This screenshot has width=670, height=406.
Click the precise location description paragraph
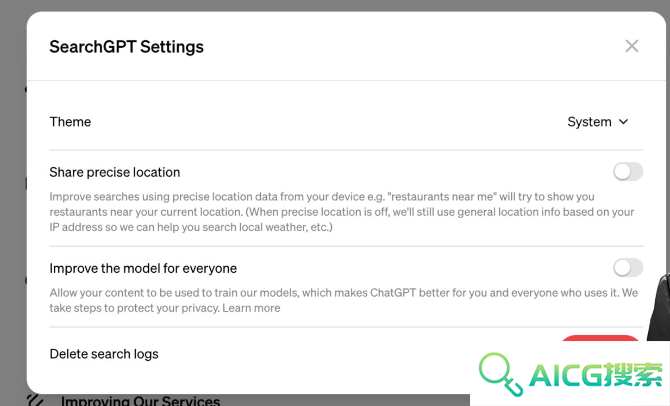[342, 212]
